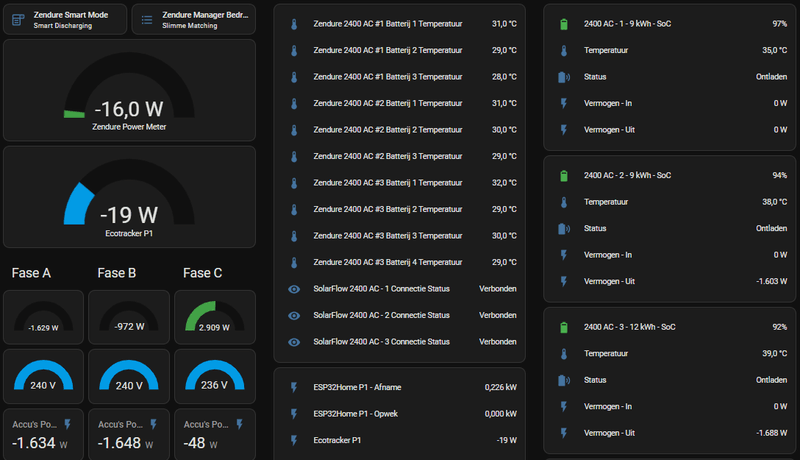Viewport: 800px width, 460px height.
Task: Click the Fase C heading
Action: (203, 273)
